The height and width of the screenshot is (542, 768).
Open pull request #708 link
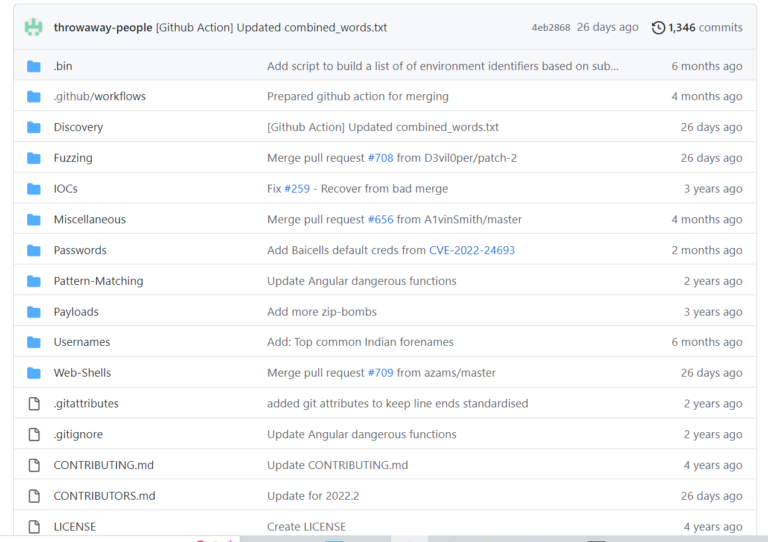click(381, 158)
